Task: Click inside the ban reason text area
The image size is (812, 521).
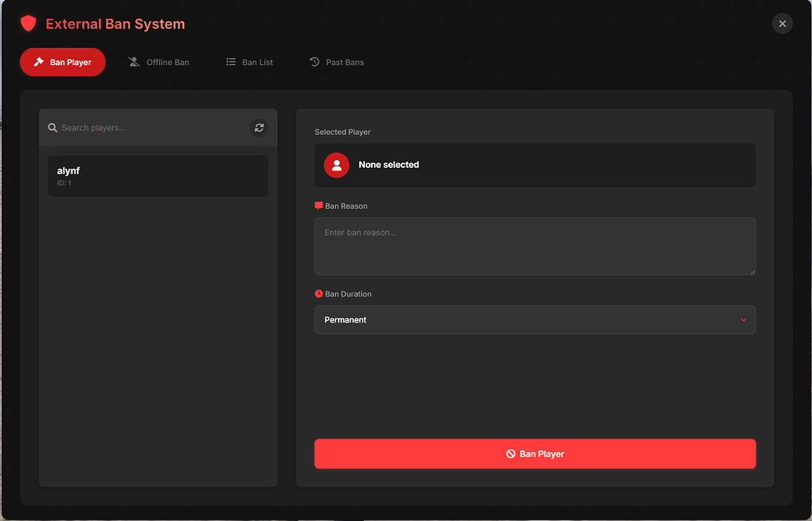Action: coord(535,246)
